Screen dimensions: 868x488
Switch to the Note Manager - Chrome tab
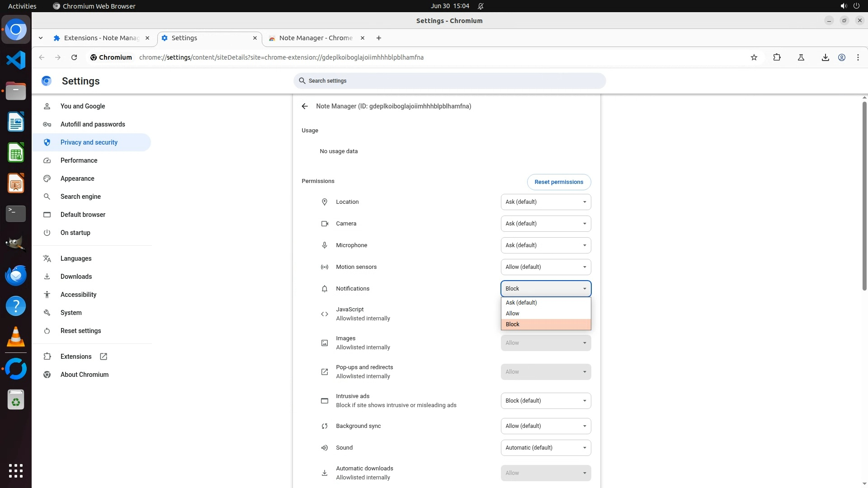[x=316, y=38]
